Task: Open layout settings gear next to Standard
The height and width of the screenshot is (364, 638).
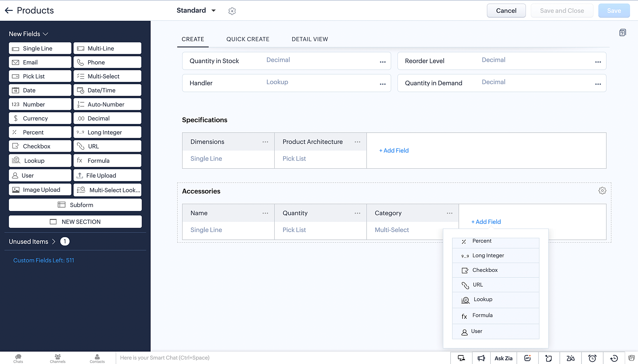Action: [232, 11]
